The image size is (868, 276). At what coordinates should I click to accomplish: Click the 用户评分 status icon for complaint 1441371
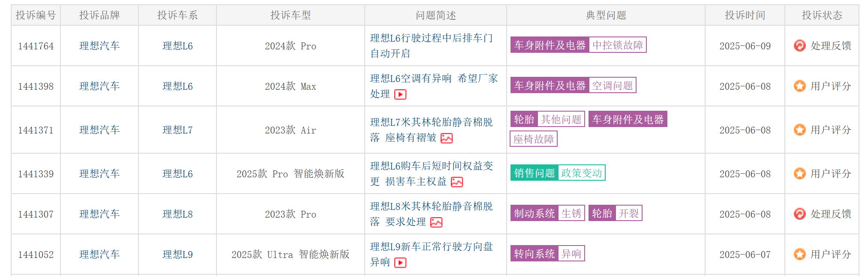pyautogui.click(x=799, y=130)
